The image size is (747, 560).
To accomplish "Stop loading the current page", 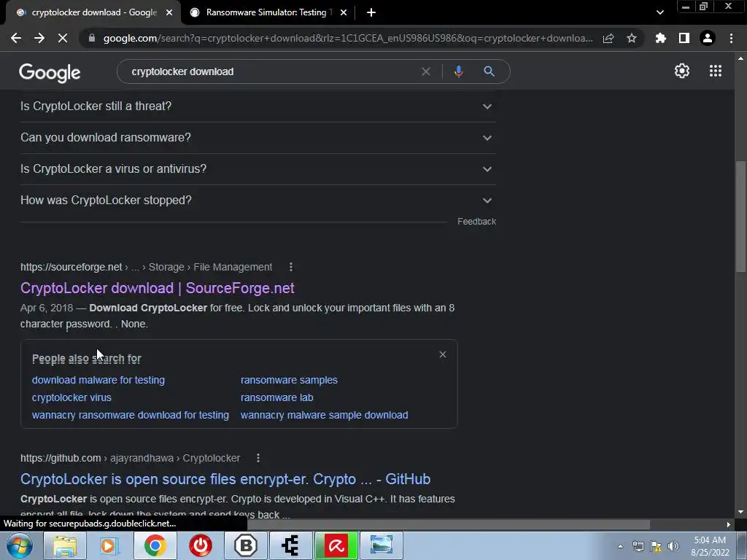I will [x=63, y=38].
